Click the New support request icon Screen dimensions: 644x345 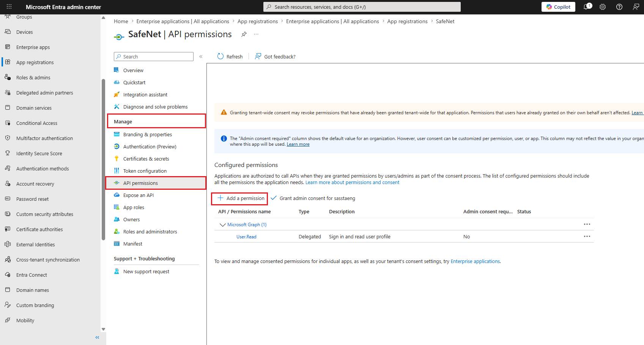click(117, 271)
